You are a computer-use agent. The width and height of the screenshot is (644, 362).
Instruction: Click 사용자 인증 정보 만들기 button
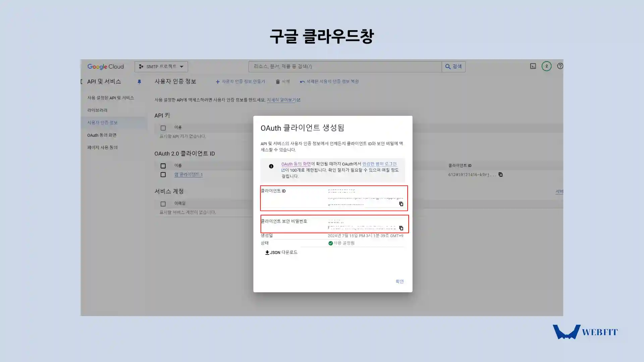pyautogui.click(x=240, y=81)
